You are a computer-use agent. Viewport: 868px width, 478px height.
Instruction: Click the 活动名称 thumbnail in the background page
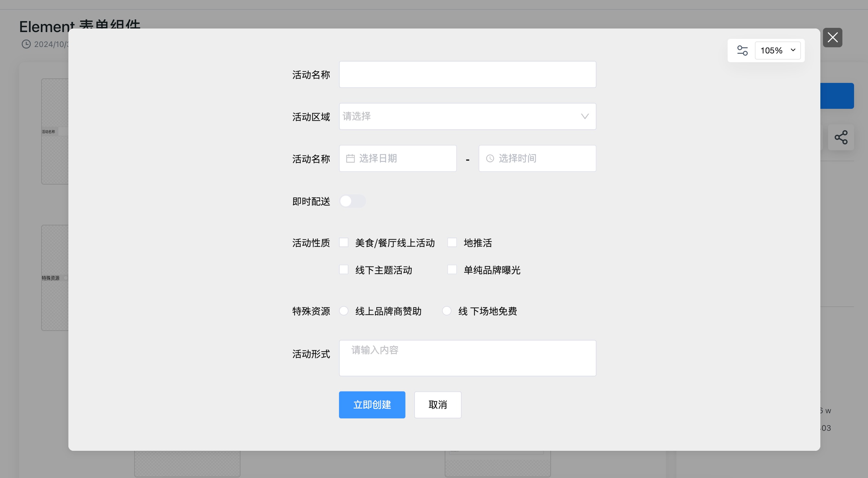(55, 131)
